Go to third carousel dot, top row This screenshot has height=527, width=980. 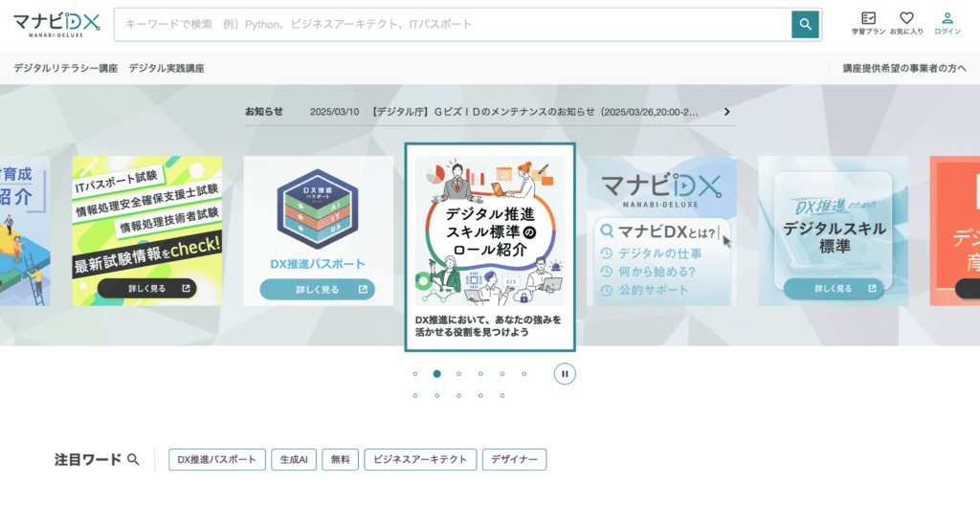[x=458, y=374]
